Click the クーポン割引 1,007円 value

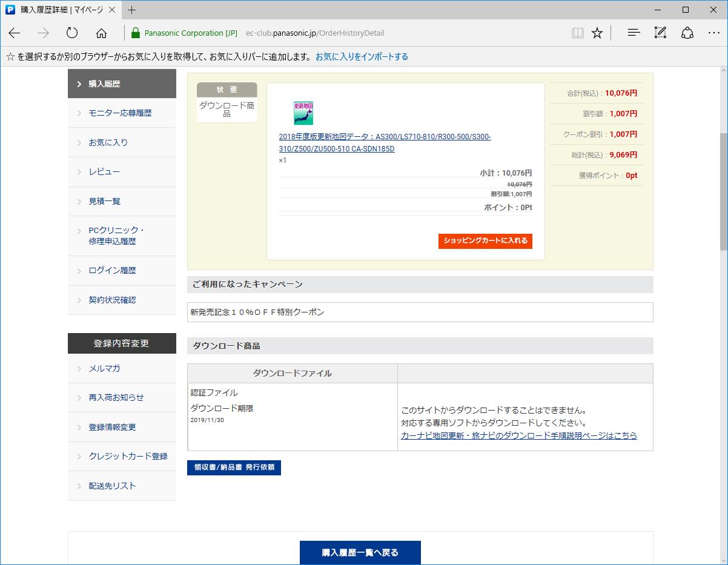(624, 134)
